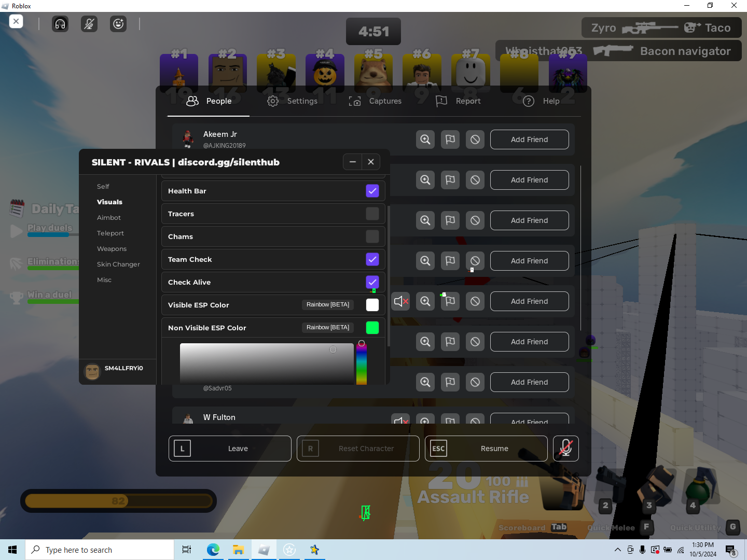Toggle Rainbow [BETA] for Non Visible ESP Color
The height and width of the screenshot is (560, 747).
pos(328,328)
